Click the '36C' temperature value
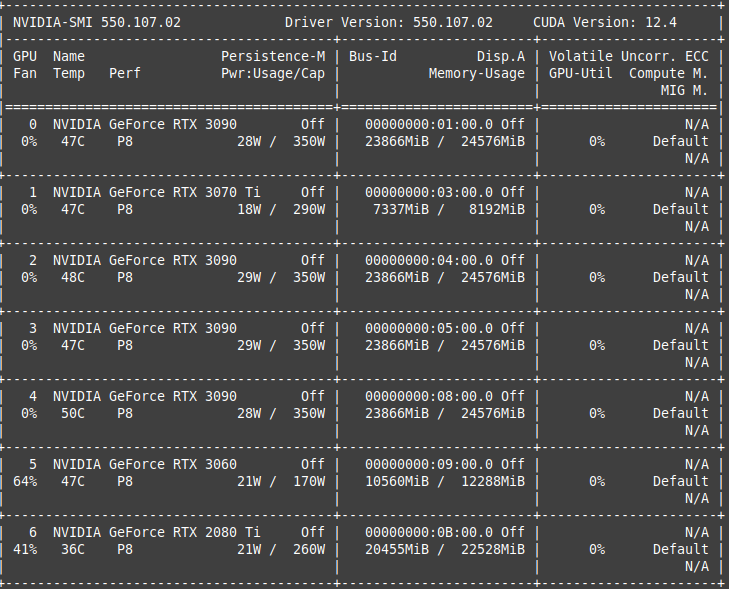 pyautogui.click(x=73, y=549)
